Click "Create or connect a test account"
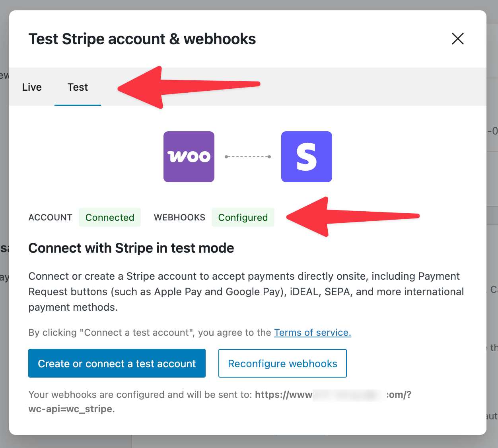 [x=117, y=363]
